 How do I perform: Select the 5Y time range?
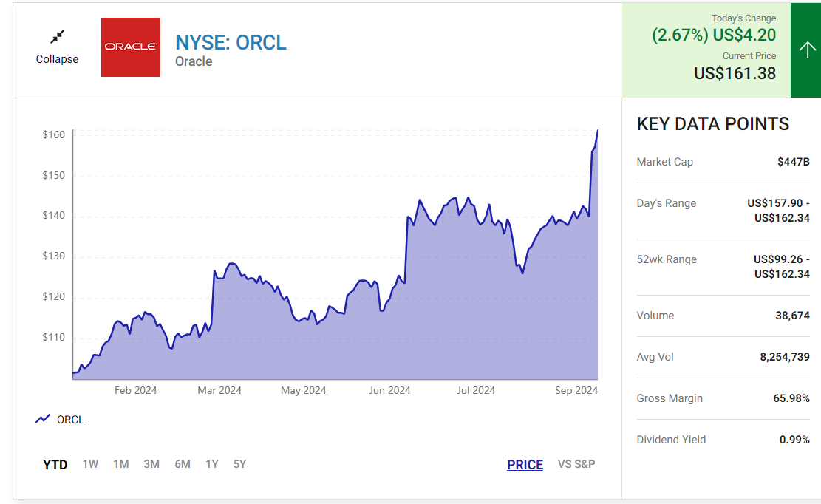239,463
